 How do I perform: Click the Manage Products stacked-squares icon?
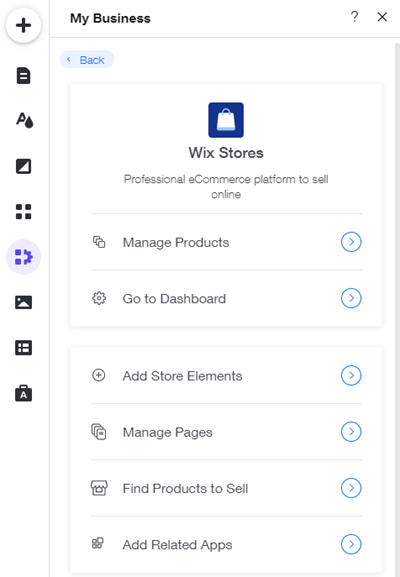pos(99,242)
